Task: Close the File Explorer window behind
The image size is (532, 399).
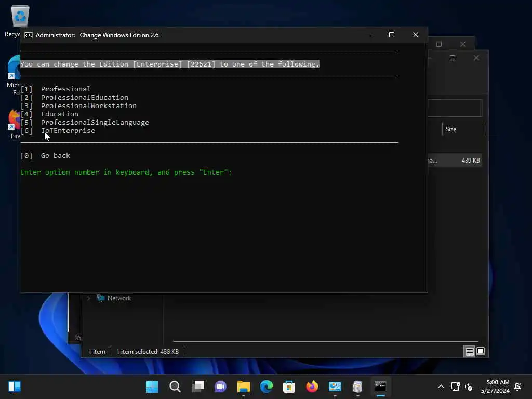Action: click(476, 58)
